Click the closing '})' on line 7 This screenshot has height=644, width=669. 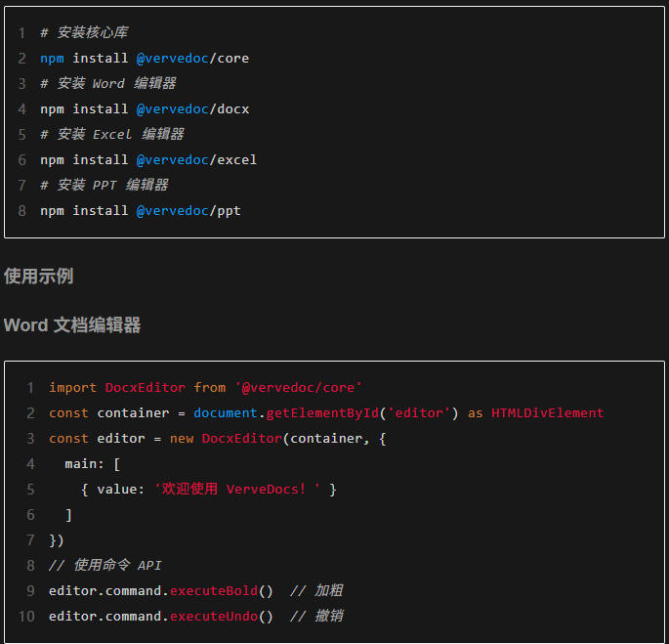coord(57,540)
